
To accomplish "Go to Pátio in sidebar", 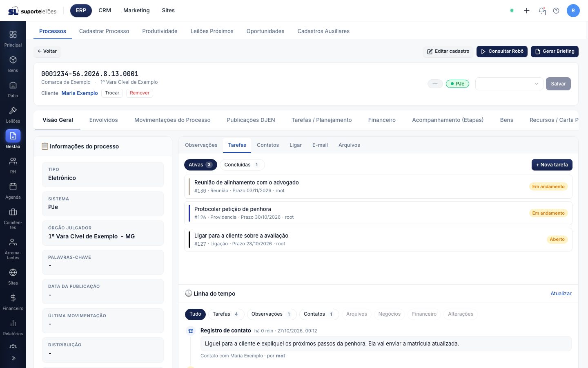I will coord(13,89).
